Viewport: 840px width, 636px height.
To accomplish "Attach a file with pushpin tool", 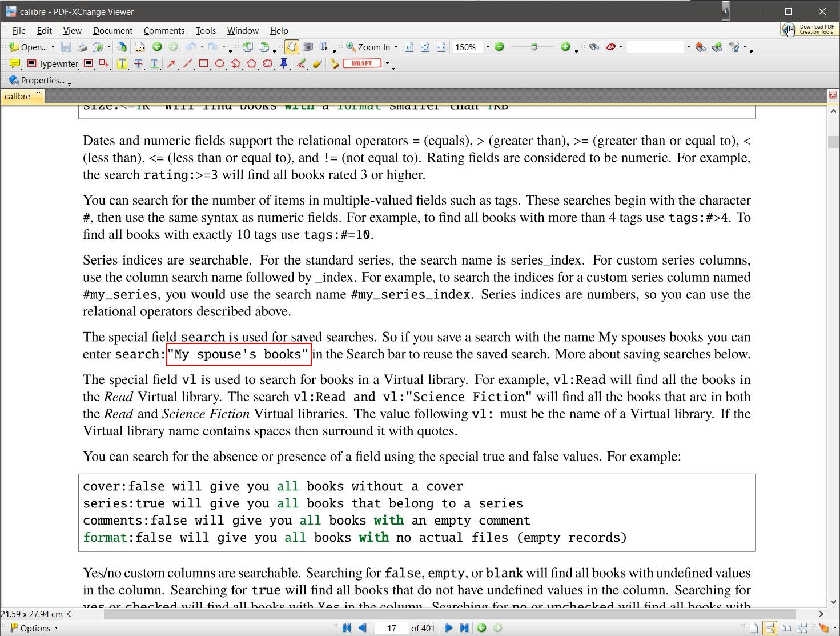I will pyautogui.click(x=284, y=63).
